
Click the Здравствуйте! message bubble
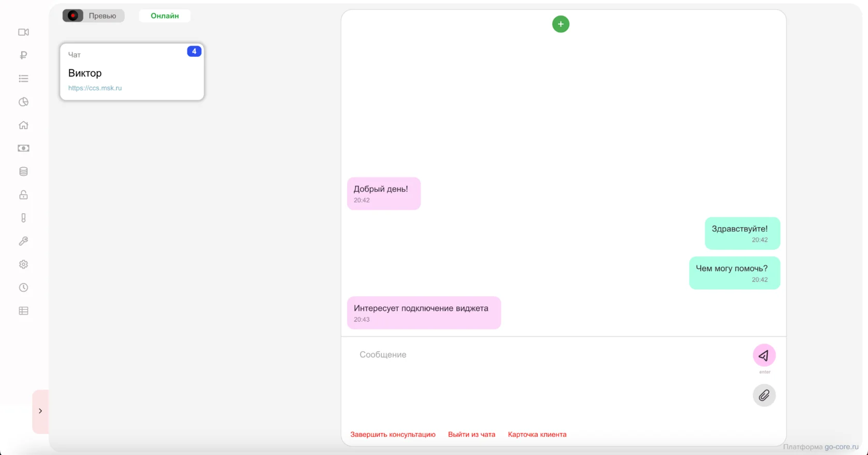pyautogui.click(x=742, y=233)
